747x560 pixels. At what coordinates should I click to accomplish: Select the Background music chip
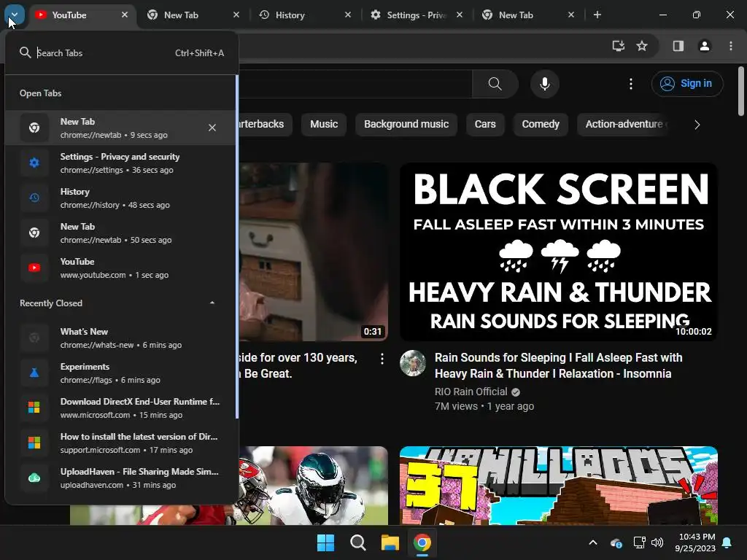coord(406,124)
